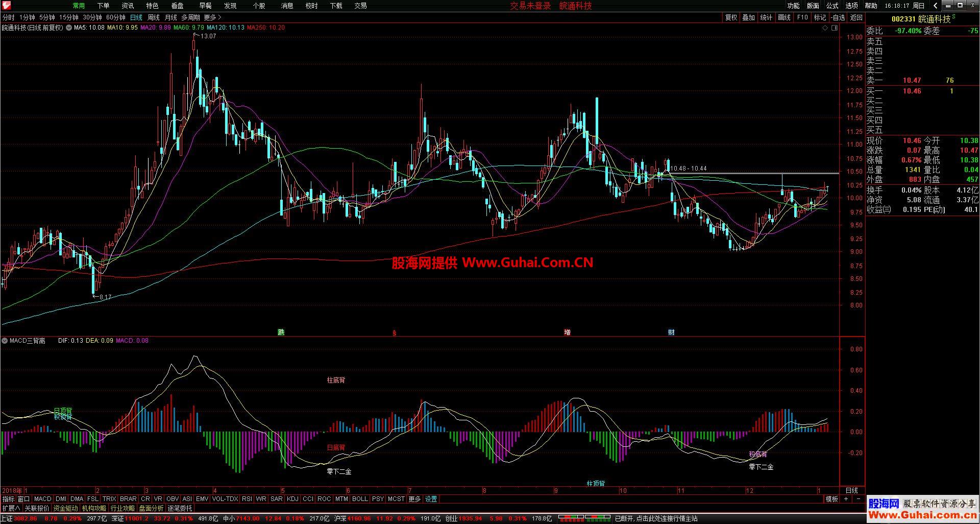The height and width of the screenshot is (524, 980).
Task: Expand the MACD三背离 indicator dropdown arrow
Action: (x=5, y=340)
